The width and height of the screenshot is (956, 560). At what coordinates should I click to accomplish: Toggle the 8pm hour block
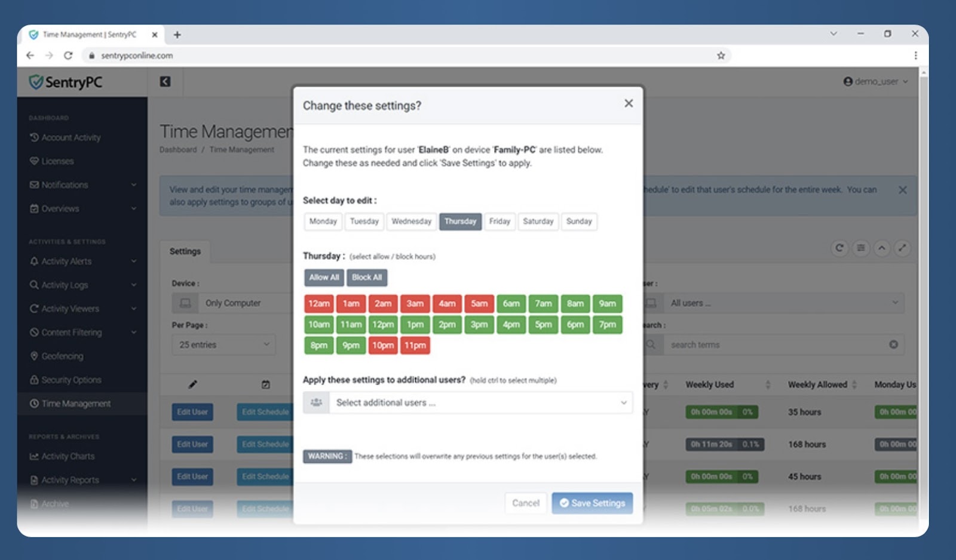[319, 346]
